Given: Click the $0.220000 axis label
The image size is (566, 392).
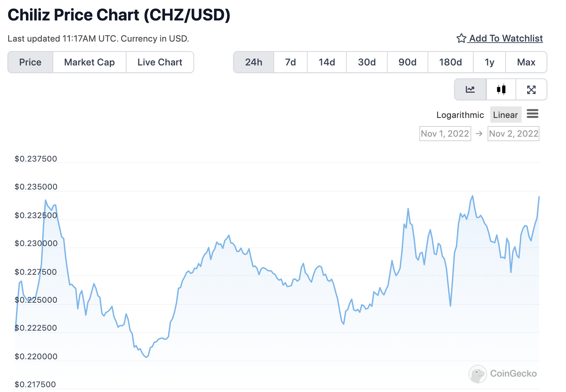Looking at the screenshot, I should click(36, 357).
